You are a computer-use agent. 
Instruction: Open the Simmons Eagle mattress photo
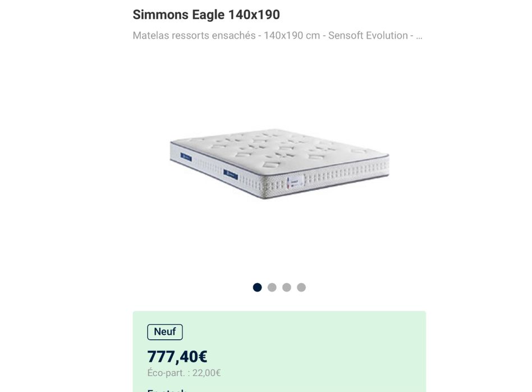pos(279,164)
